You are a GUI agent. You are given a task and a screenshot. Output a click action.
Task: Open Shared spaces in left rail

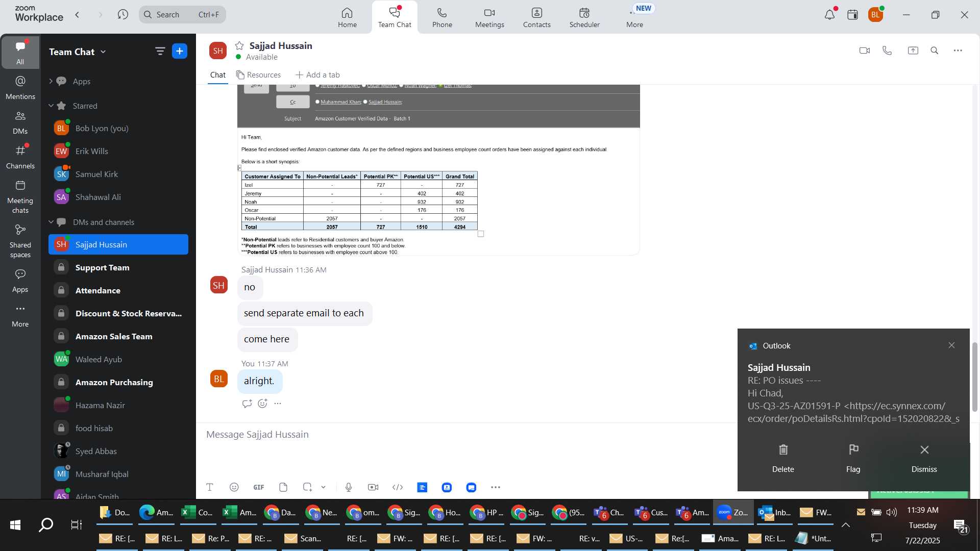[x=20, y=241]
